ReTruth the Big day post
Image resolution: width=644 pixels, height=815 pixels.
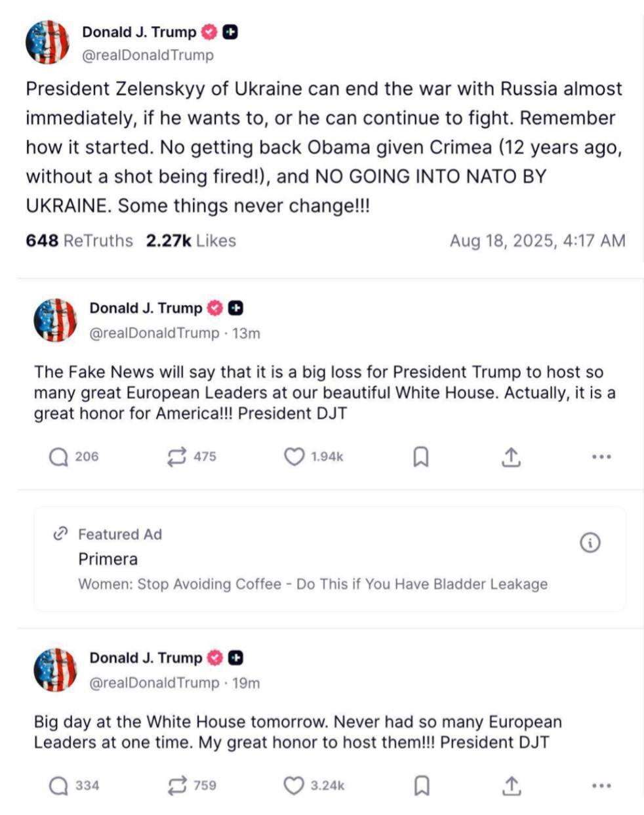click(x=177, y=785)
